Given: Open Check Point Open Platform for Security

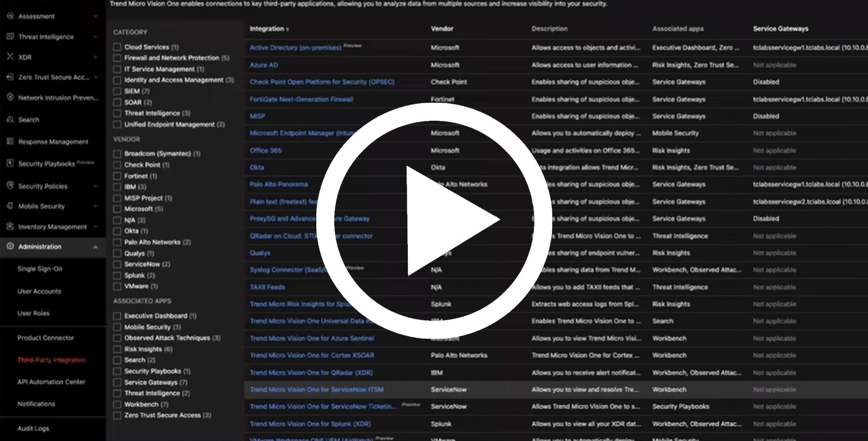Looking at the screenshot, I should coord(322,82).
